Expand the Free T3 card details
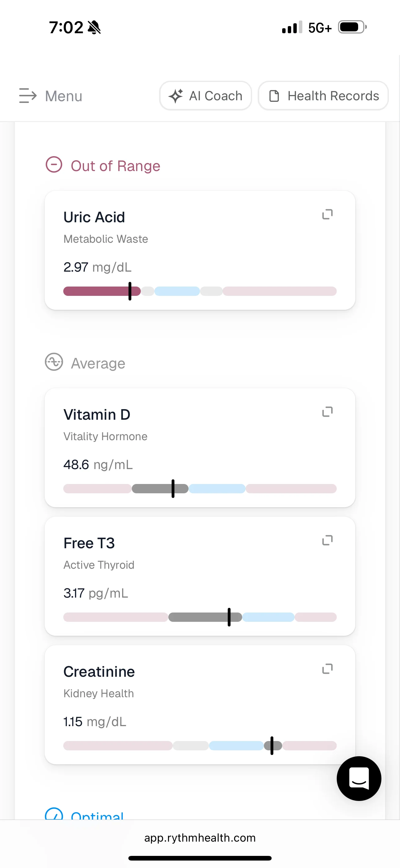The image size is (400, 868). click(x=327, y=540)
